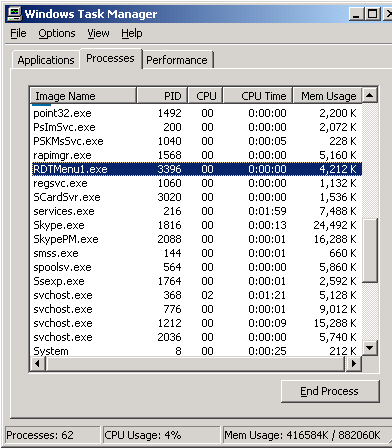Open the Options menu
Image resolution: width=392 pixels, height=448 pixels.
(x=57, y=33)
